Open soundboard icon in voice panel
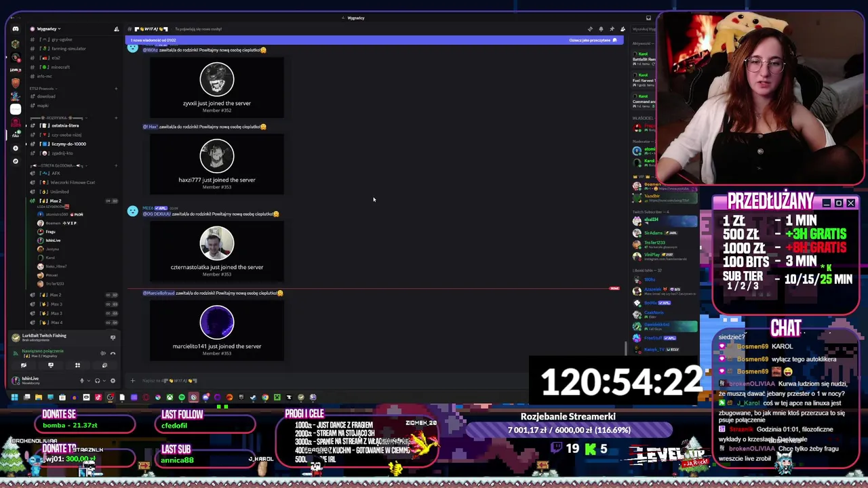The width and height of the screenshot is (868, 488). 104,365
